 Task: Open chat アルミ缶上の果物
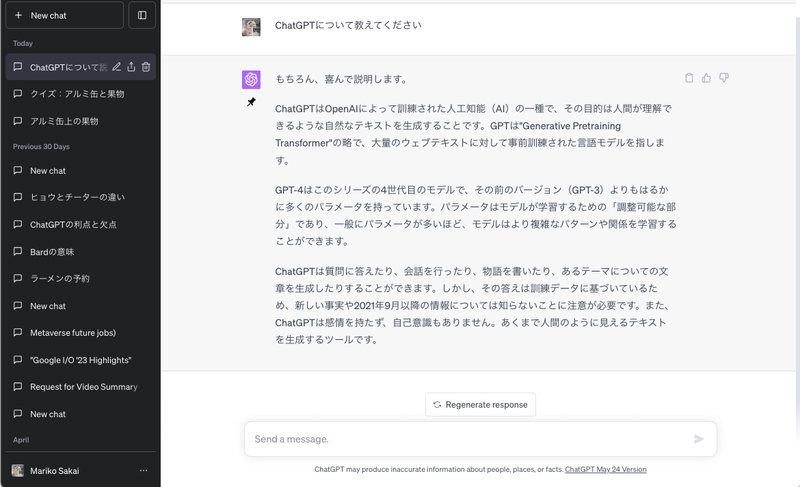click(81, 121)
